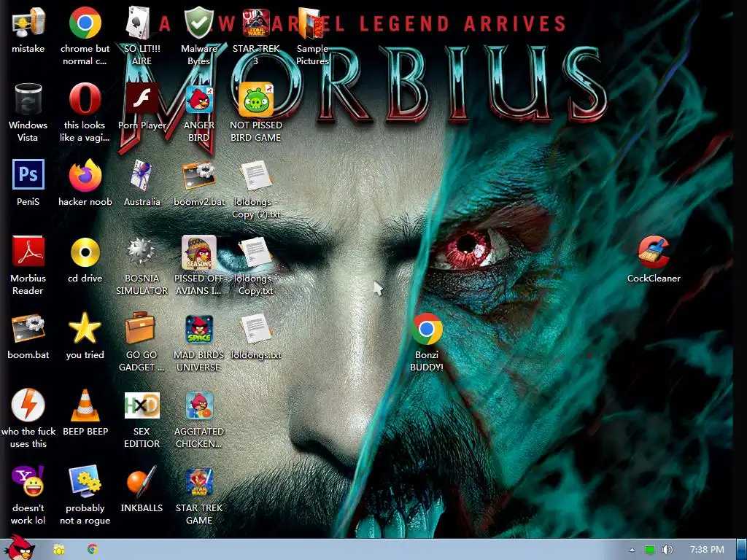The image size is (747, 560).
Task: Open 'probably not a rogue' gears icon
Action: [85, 481]
